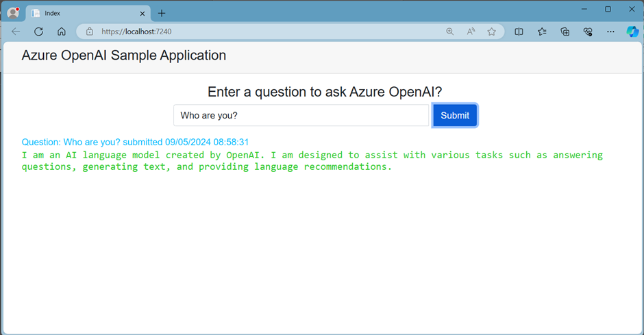Click the browser refresh icon
The image size is (644, 335).
[x=38, y=32]
